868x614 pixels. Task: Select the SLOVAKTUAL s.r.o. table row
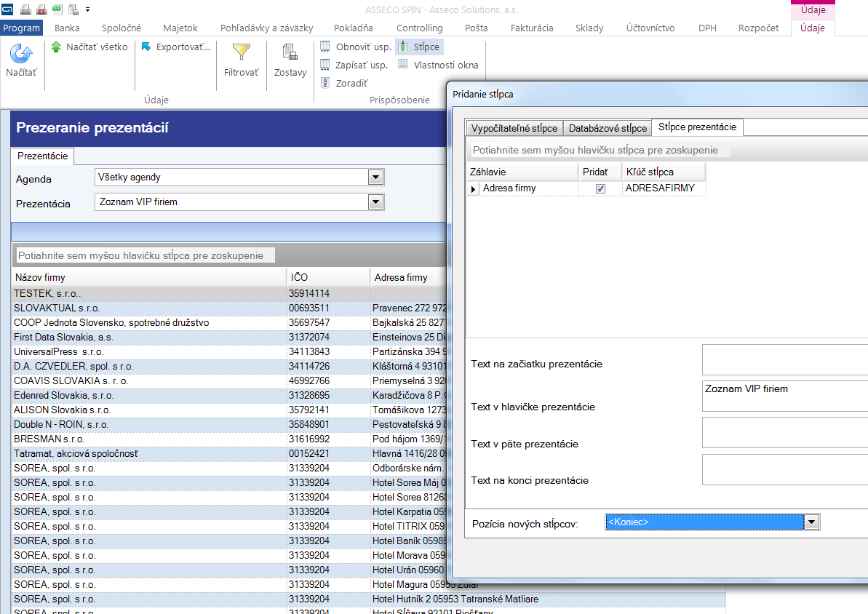(229, 308)
